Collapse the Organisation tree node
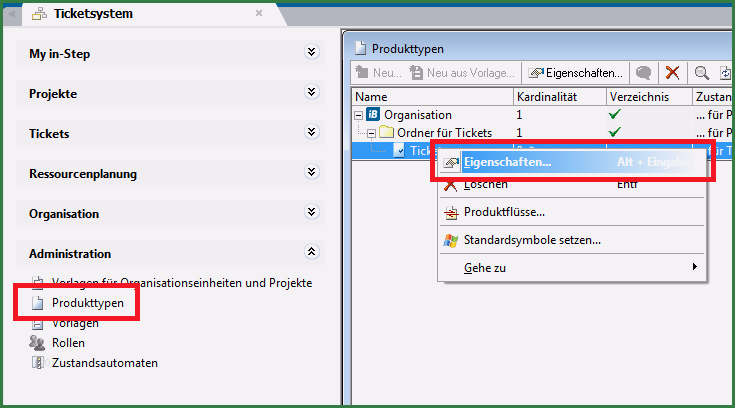The width and height of the screenshot is (735, 408). 359,115
